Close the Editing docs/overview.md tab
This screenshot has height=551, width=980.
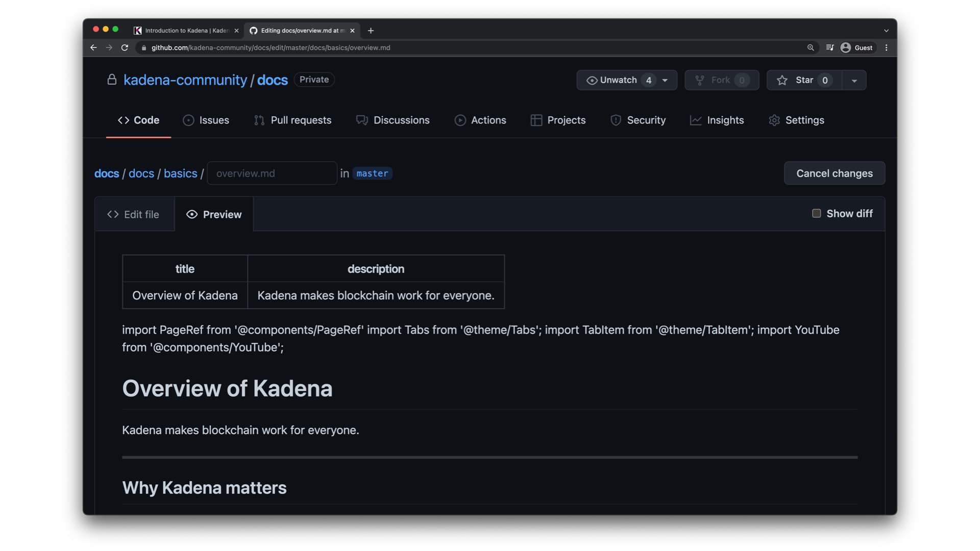coord(352,31)
